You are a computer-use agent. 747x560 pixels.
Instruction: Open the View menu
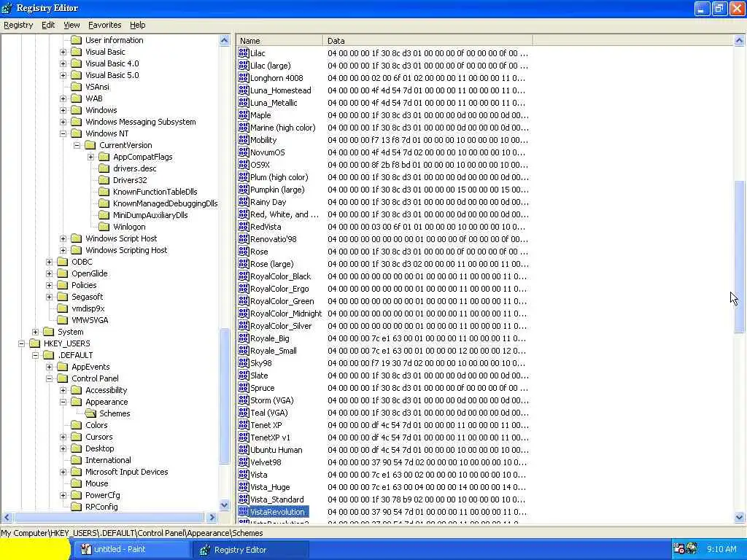click(71, 25)
